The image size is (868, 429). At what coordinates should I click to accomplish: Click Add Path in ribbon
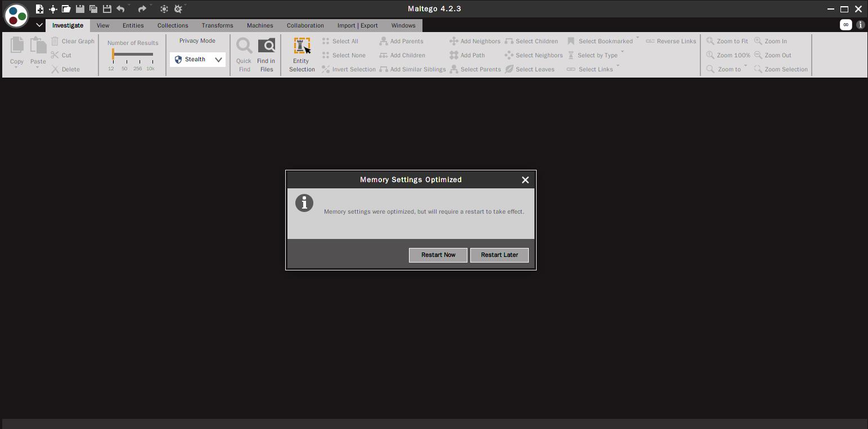click(x=467, y=55)
